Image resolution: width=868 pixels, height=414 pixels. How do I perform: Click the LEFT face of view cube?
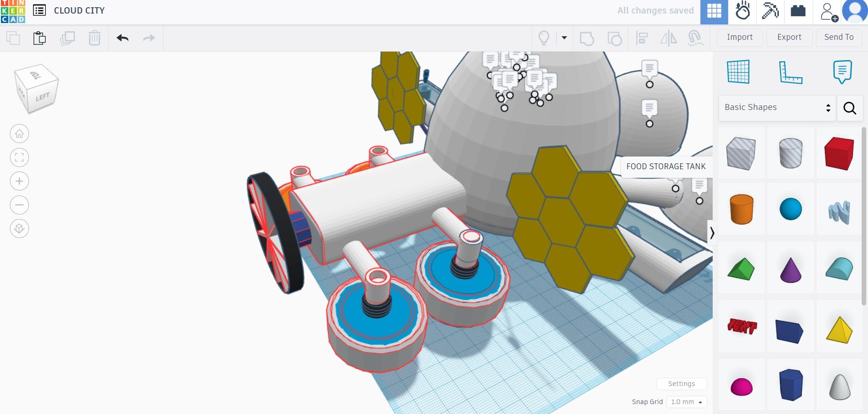point(43,97)
